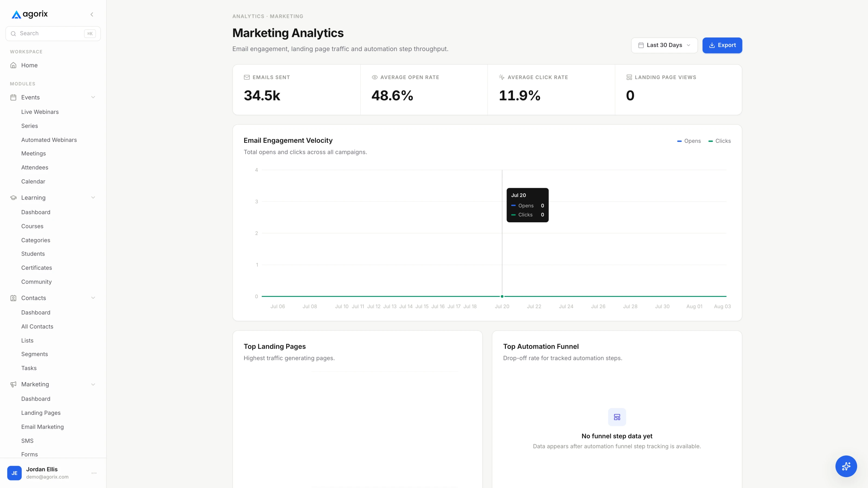The width and height of the screenshot is (868, 488).
Task: Toggle the Opens legend series
Action: point(689,141)
